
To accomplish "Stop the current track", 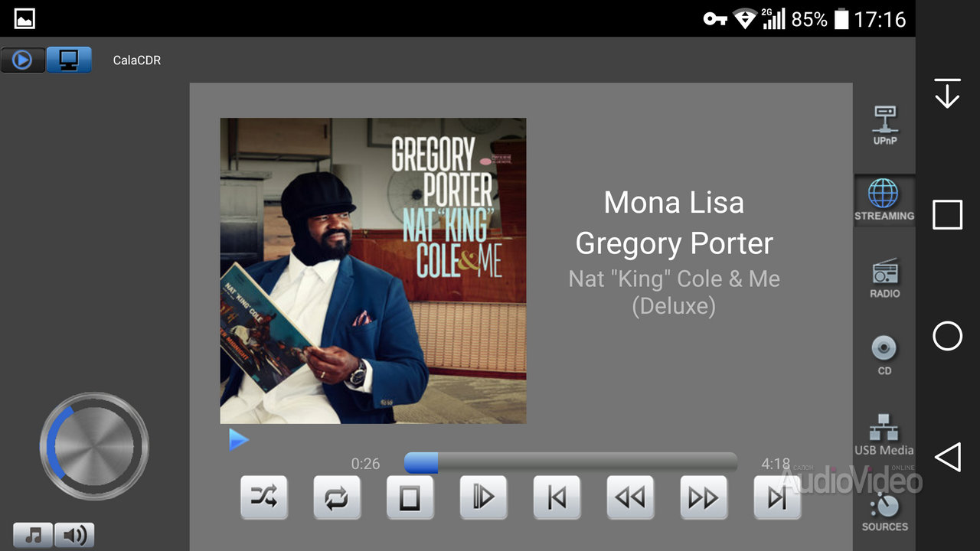I will (410, 498).
